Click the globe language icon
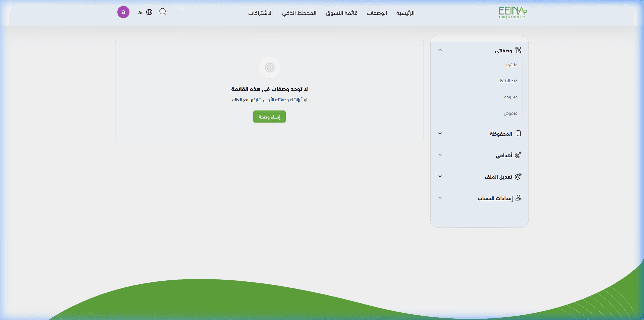The height and width of the screenshot is (320, 644). (149, 12)
